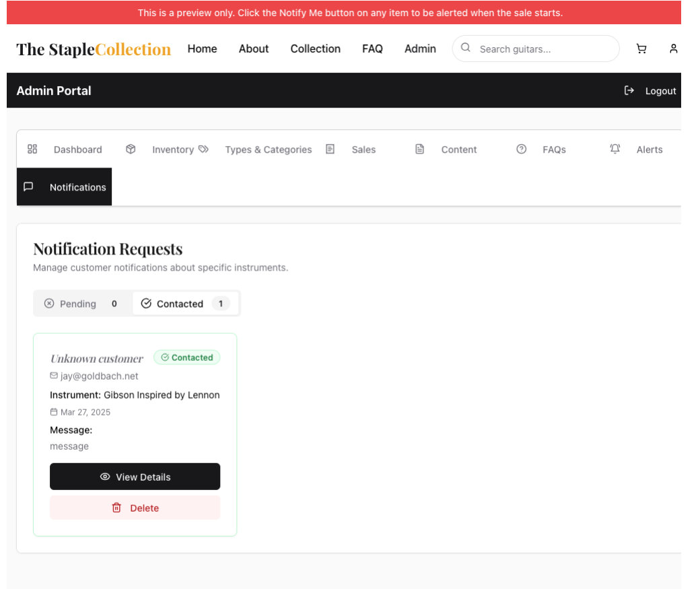The width and height of the screenshot is (700, 589).
Task: Click the trash icon in Delete button
Action: tap(116, 508)
